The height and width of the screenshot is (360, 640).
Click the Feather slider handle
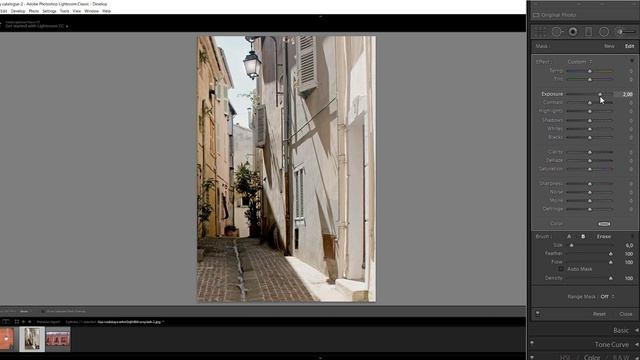coord(611,254)
